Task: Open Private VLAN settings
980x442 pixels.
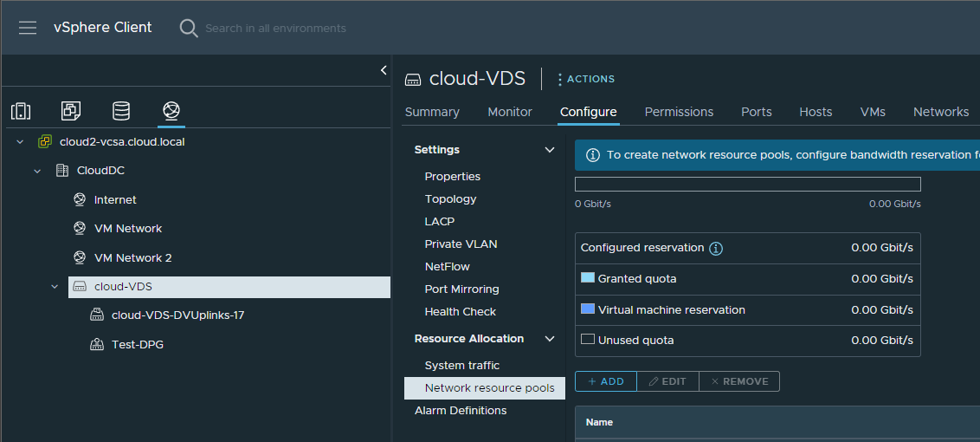Action: (x=461, y=244)
